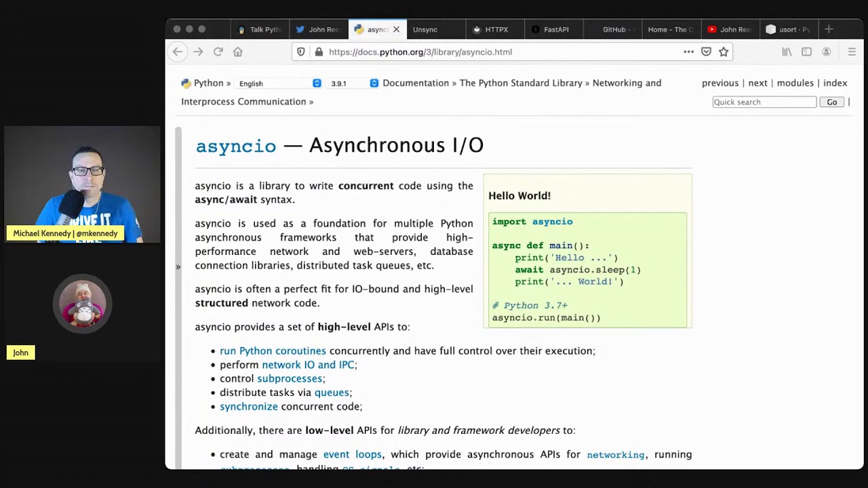Click into the Quick search field
The height and width of the screenshot is (488, 868).
[x=764, y=102]
